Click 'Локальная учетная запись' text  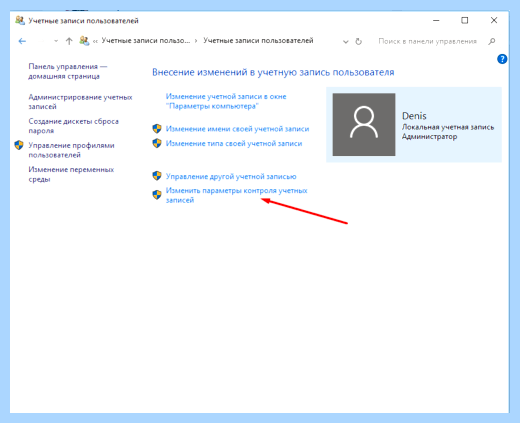(448, 127)
